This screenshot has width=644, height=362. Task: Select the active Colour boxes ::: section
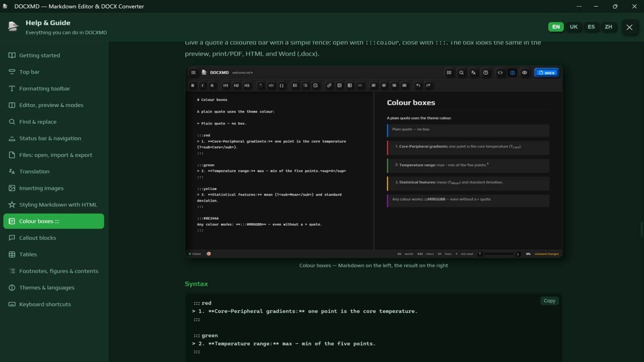click(x=53, y=221)
